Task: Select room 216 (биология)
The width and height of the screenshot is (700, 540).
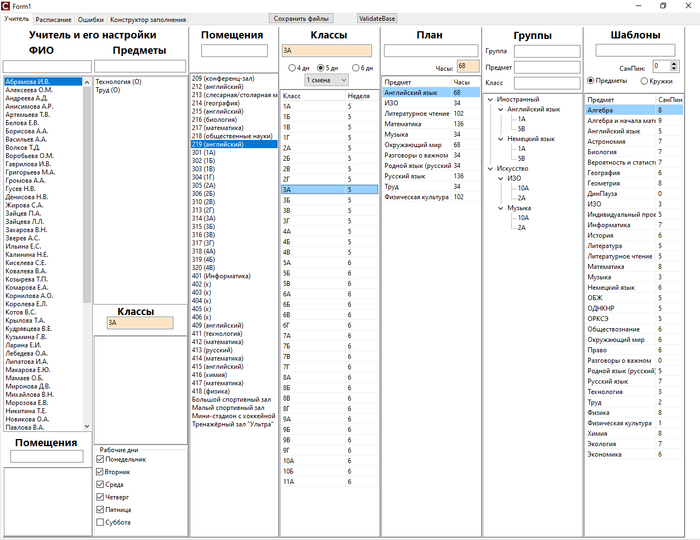Action: 214,120
